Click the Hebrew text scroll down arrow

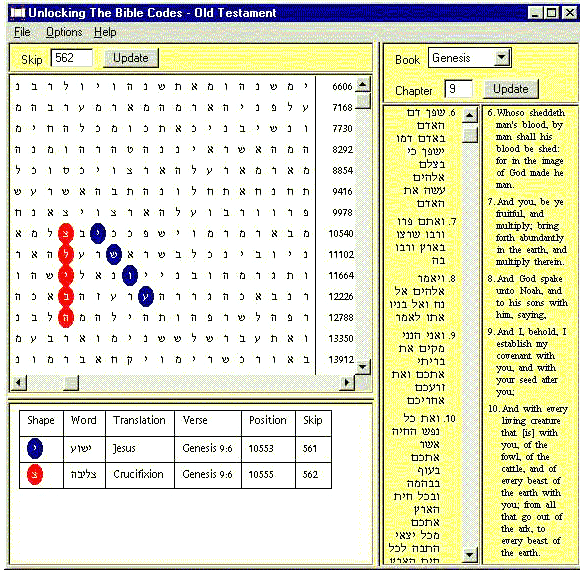(470, 554)
